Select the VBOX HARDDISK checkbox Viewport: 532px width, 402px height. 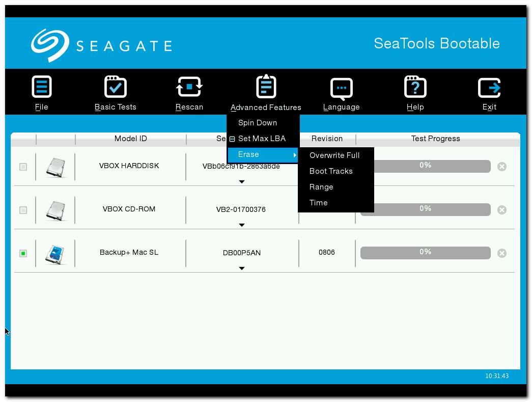[22, 166]
